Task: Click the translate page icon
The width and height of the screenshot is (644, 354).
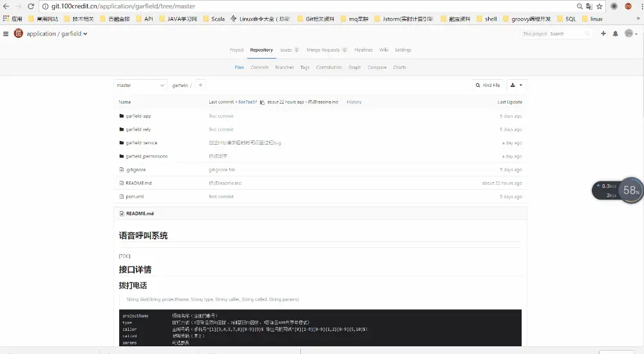Action: [x=589, y=6]
